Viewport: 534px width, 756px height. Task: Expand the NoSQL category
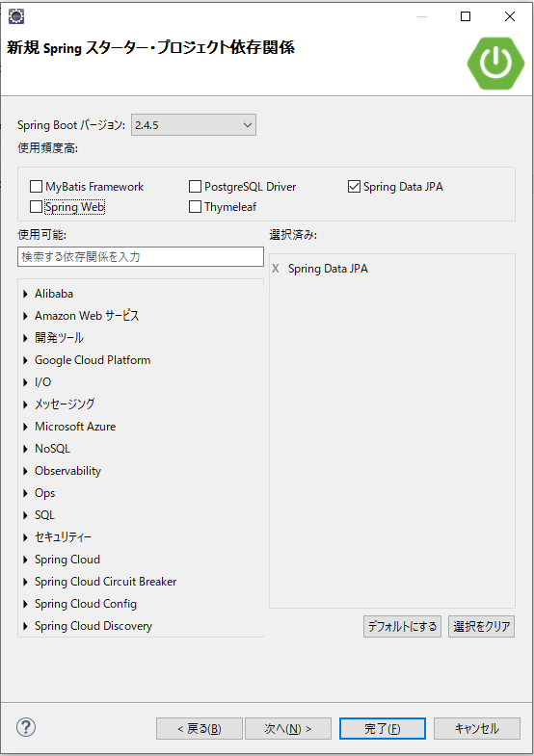click(x=26, y=449)
